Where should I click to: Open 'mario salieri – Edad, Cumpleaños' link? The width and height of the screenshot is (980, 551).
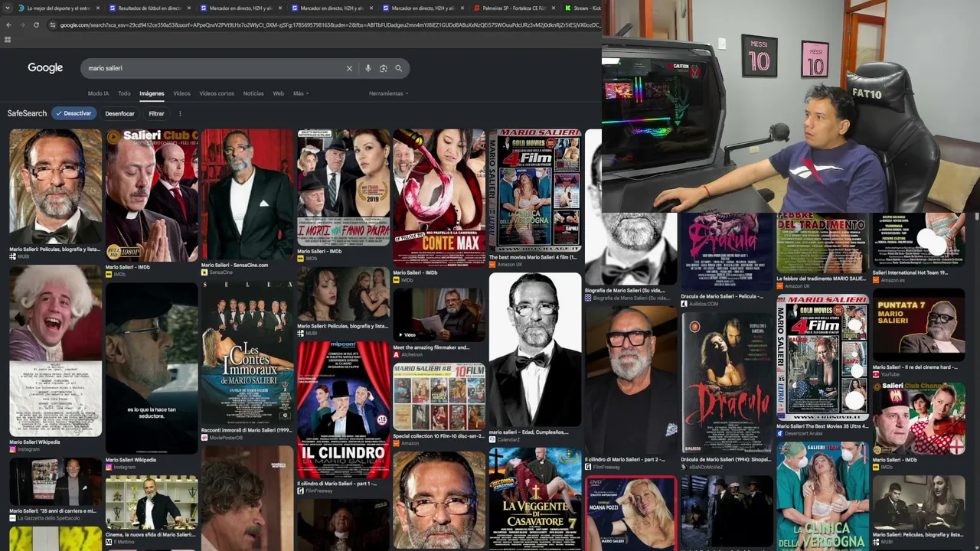[x=528, y=432]
